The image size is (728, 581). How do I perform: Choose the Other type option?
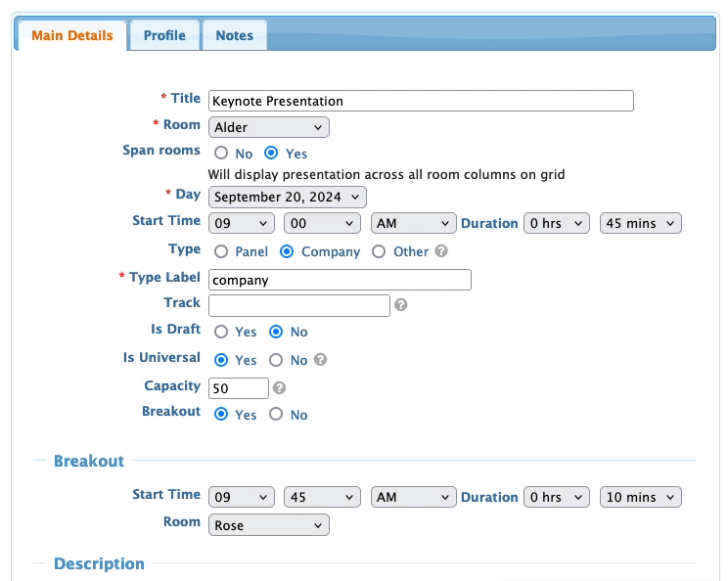[x=379, y=251]
